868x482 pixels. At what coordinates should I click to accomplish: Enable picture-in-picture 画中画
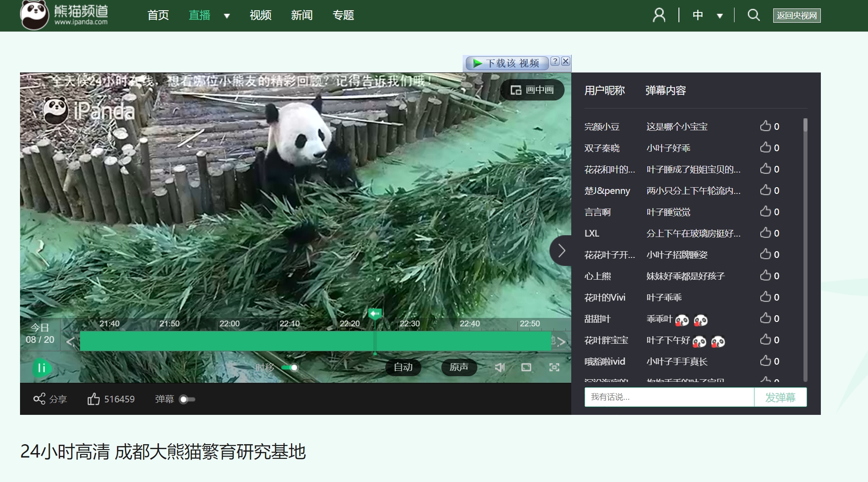click(533, 90)
